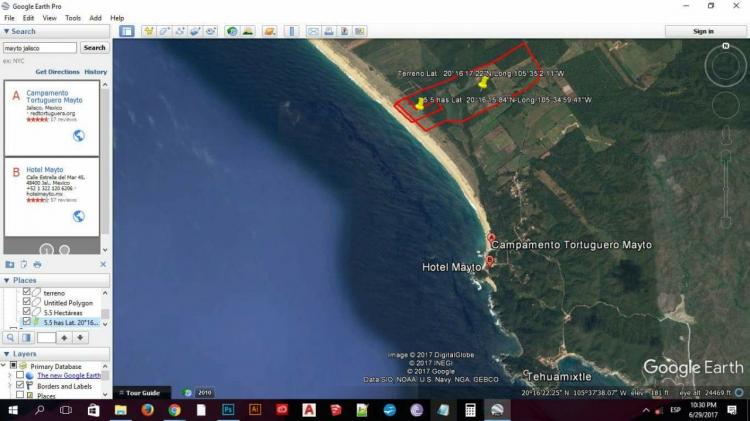
Task: Collapse the Primary Database tree node
Action: 5,366
